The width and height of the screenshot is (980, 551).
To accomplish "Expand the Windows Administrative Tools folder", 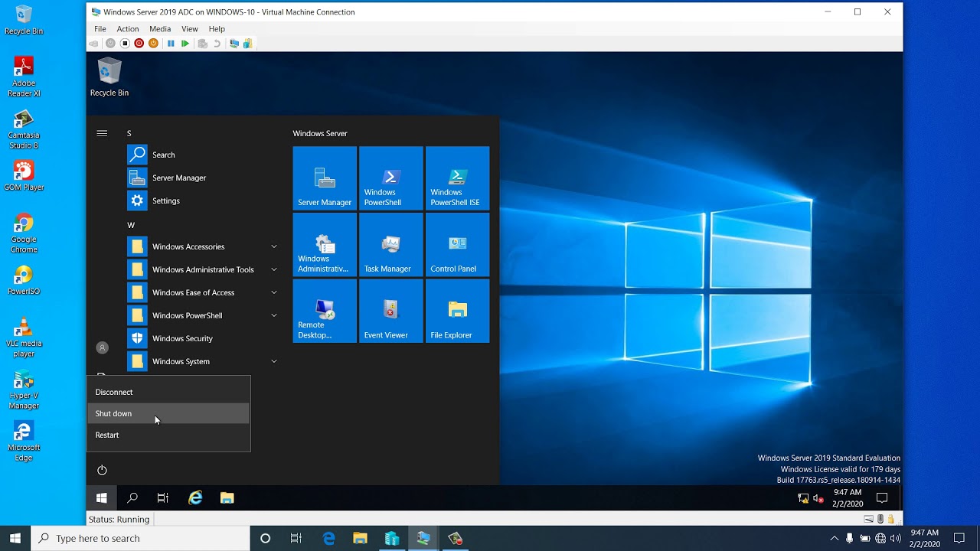I will [x=202, y=269].
